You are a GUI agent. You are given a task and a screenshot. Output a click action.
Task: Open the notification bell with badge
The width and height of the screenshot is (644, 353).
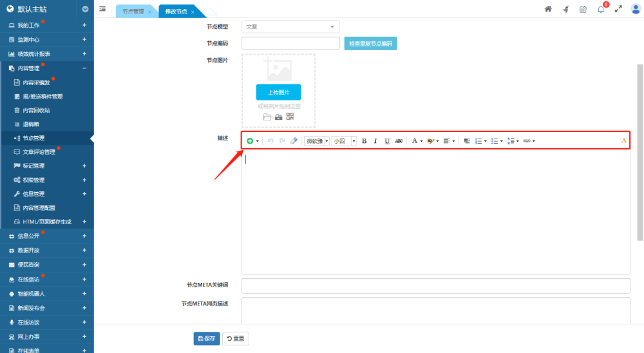601,9
